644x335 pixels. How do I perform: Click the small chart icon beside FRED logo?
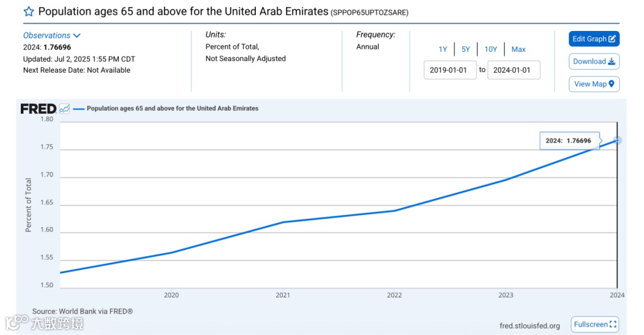point(64,109)
